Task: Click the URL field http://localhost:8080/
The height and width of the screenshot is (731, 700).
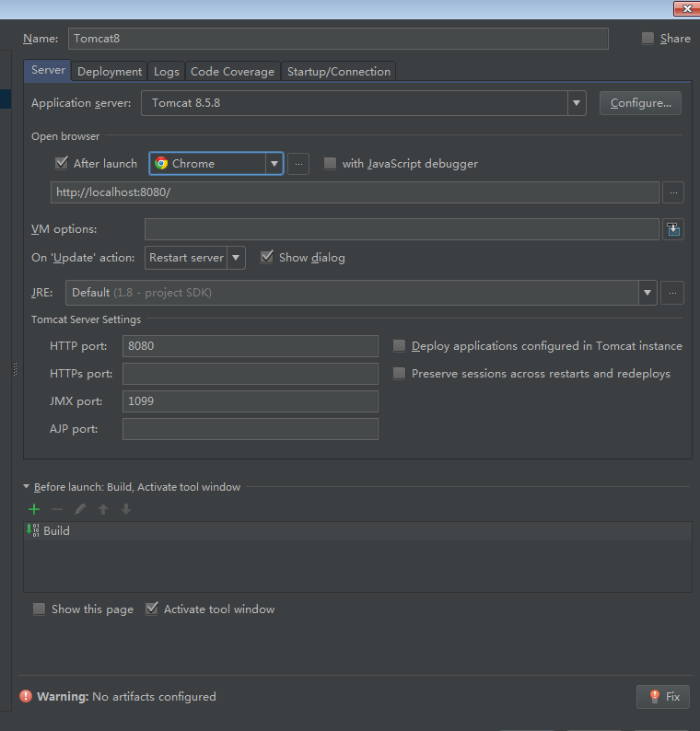Action: (x=355, y=192)
